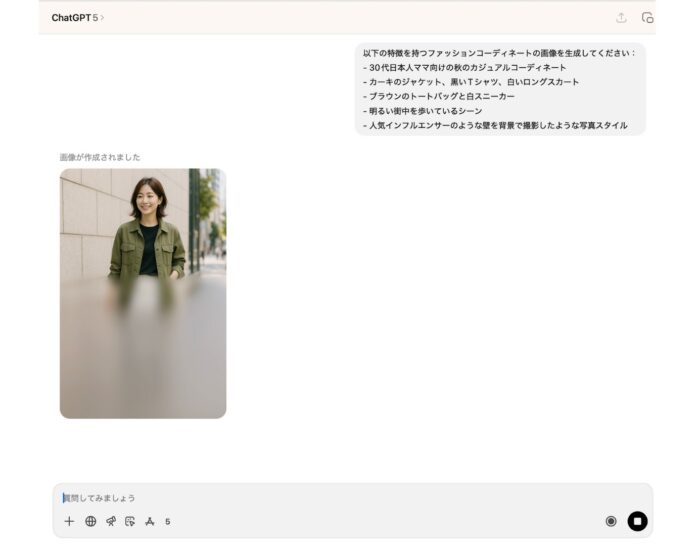Click the image creation icon in composer
700x546 pixels.
[x=130, y=521]
